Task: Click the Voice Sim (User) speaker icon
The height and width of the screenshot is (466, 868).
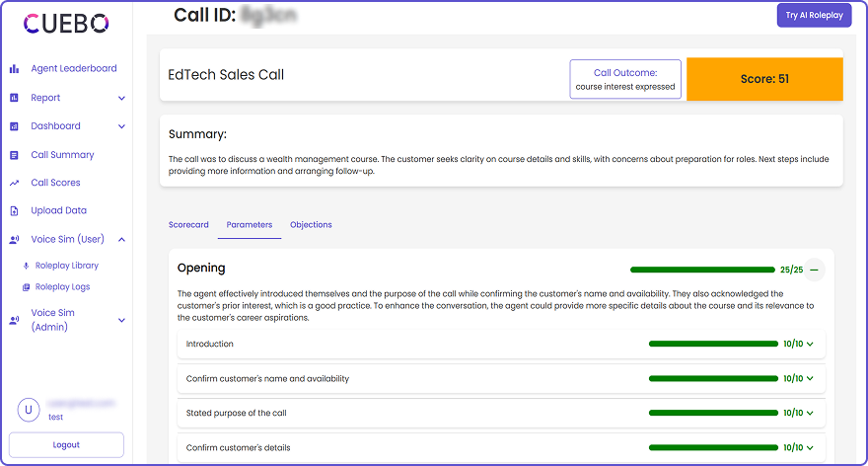Action: (15, 239)
